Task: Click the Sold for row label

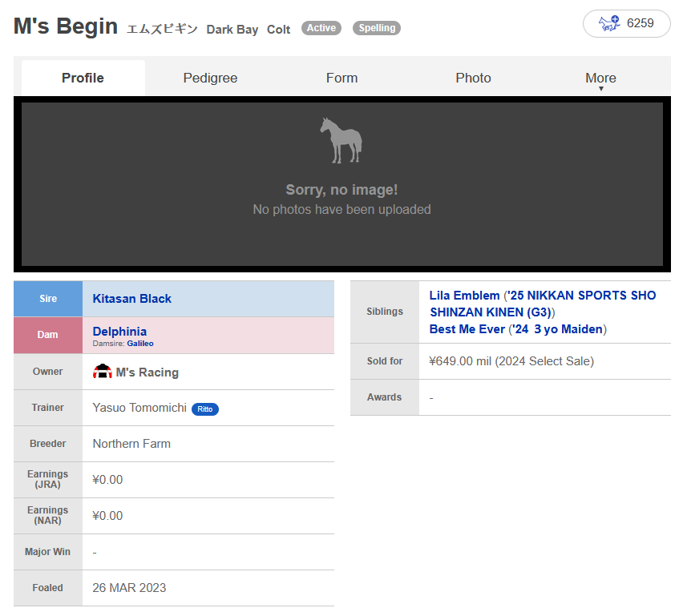Action: 385,361
